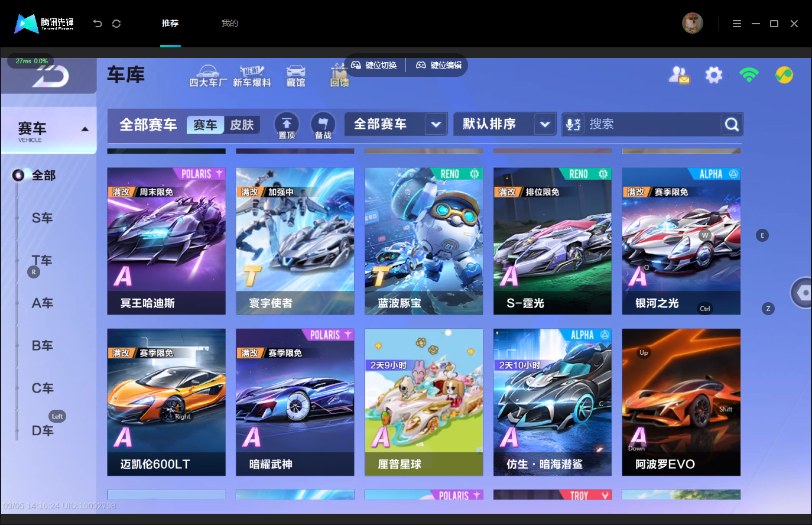Click the Tencent Pioneer logo
Viewport: 812px width, 525px height.
44,24
